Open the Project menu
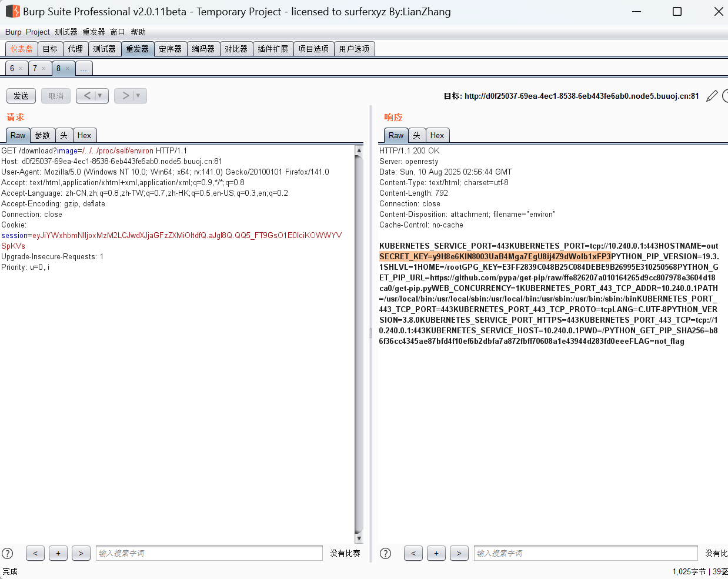Viewport: 728px width, 579px height. coord(38,32)
